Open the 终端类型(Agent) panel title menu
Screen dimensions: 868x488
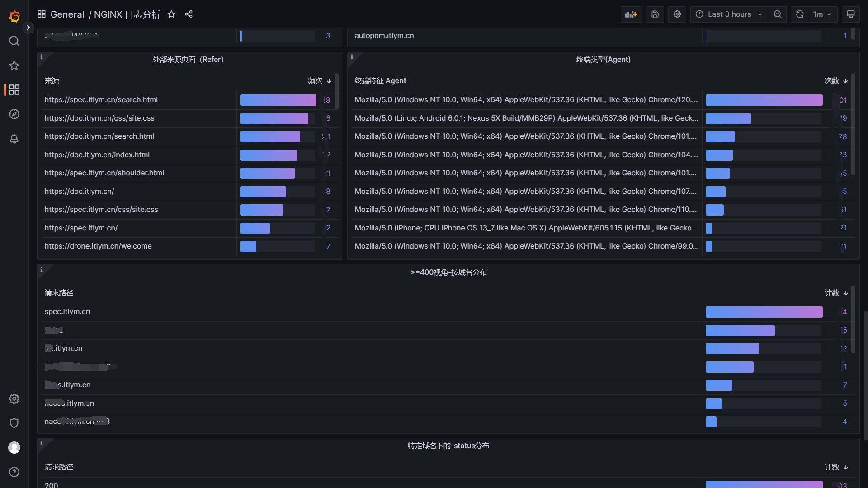[603, 60]
